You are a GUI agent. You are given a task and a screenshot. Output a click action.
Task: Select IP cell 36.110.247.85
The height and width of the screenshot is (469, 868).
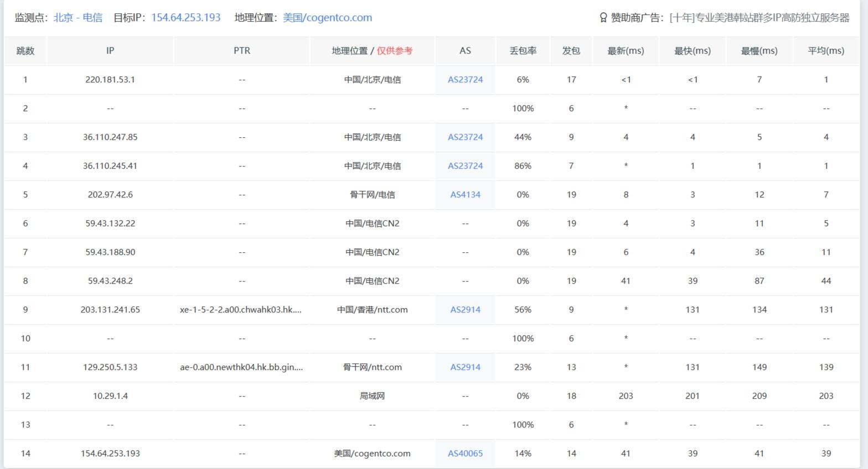pos(110,137)
